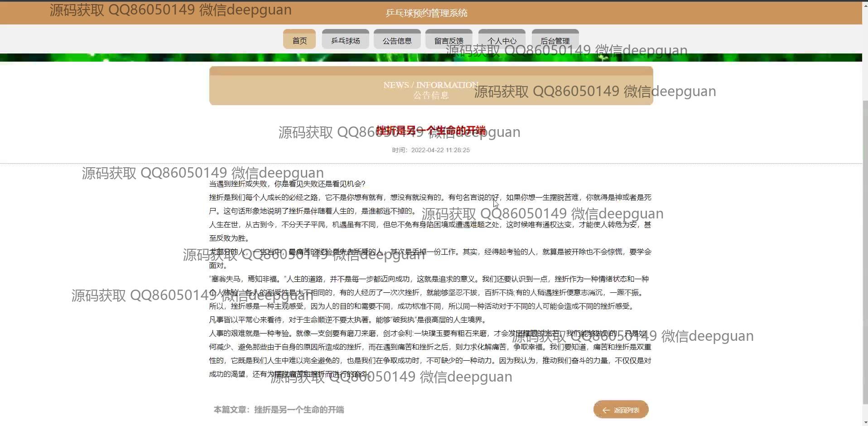The image size is (868, 426).
Task: Enter the 后台管理 section
Action: click(x=555, y=40)
